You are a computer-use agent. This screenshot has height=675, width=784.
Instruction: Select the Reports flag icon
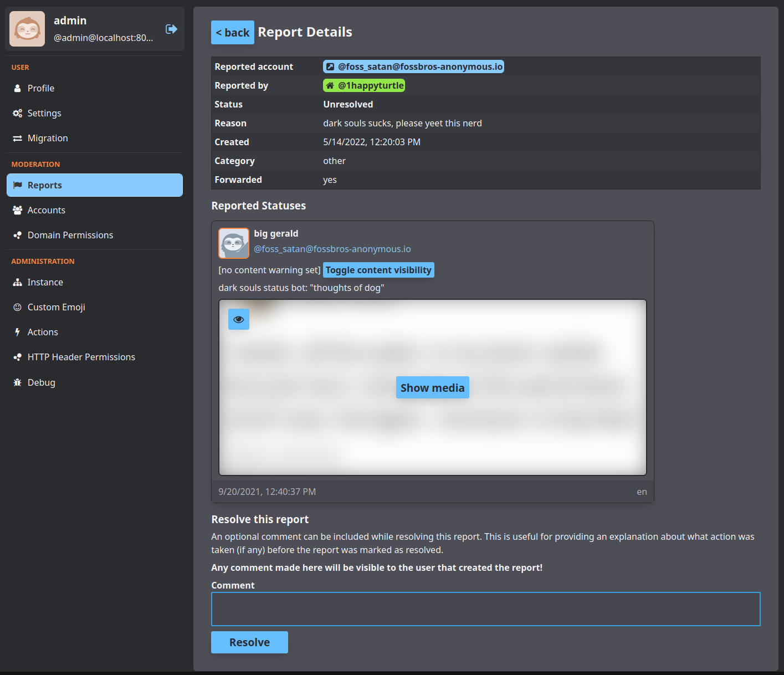(18, 185)
